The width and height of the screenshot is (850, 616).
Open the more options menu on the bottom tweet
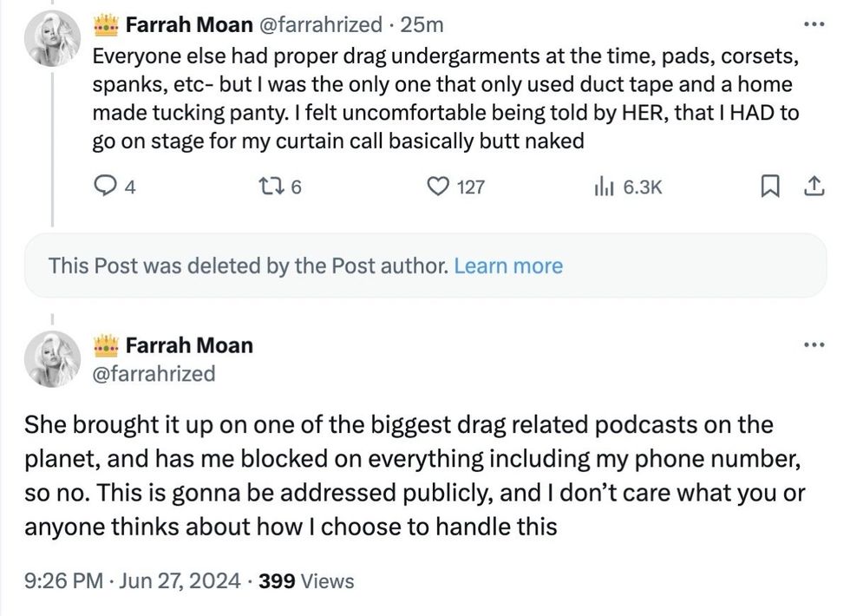pos(814,343)
